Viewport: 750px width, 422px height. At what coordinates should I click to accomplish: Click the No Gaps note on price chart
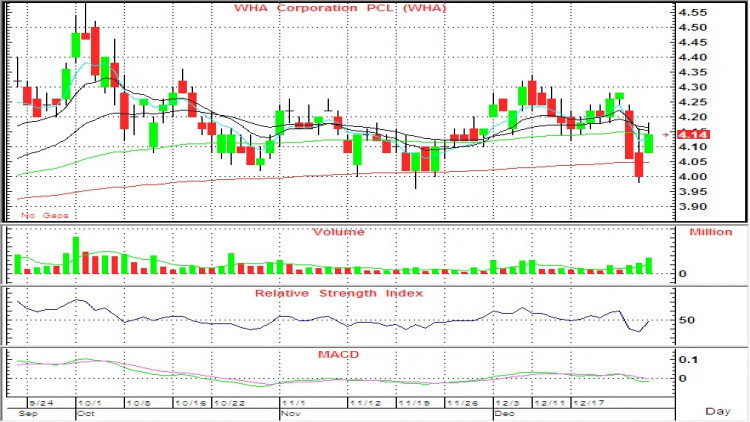(44, 215)
